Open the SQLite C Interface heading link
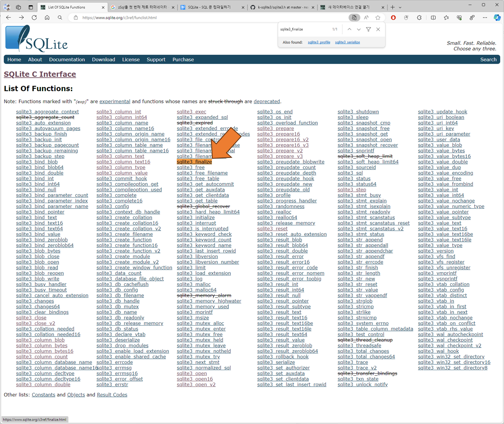The height and width of the screenshot is (424, 504). tap(40, 74)
